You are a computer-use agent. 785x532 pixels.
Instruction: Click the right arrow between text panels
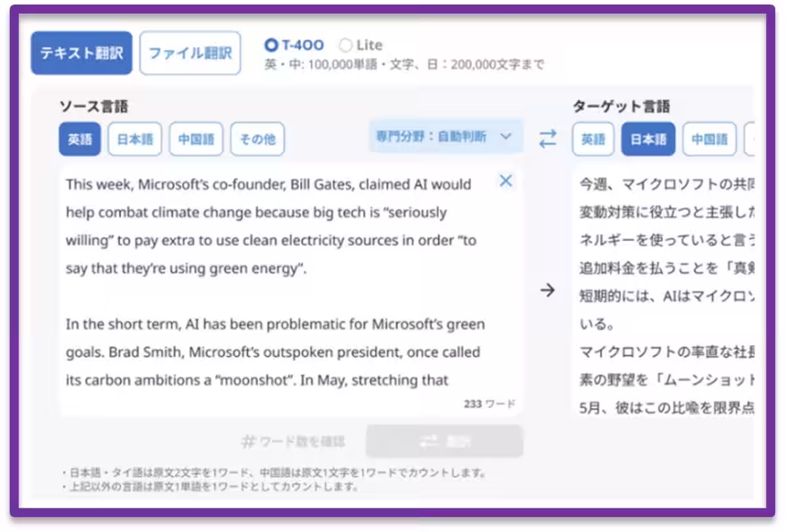[548, 291]
